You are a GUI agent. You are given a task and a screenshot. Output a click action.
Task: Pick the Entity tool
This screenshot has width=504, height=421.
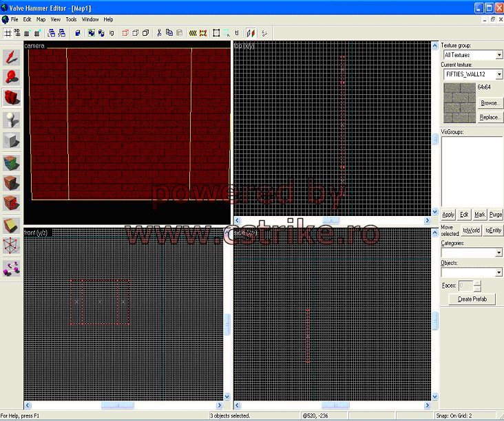click(11, 120)
